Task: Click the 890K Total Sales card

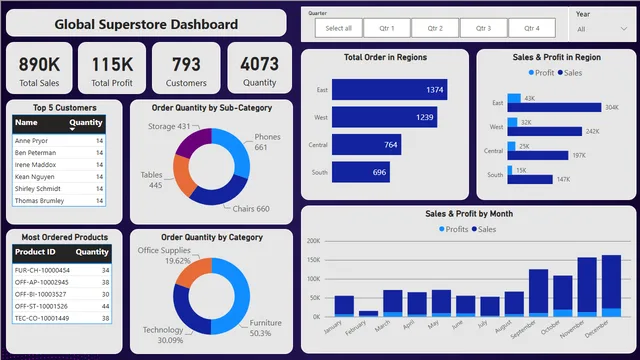Action: [x=39, y=68]
